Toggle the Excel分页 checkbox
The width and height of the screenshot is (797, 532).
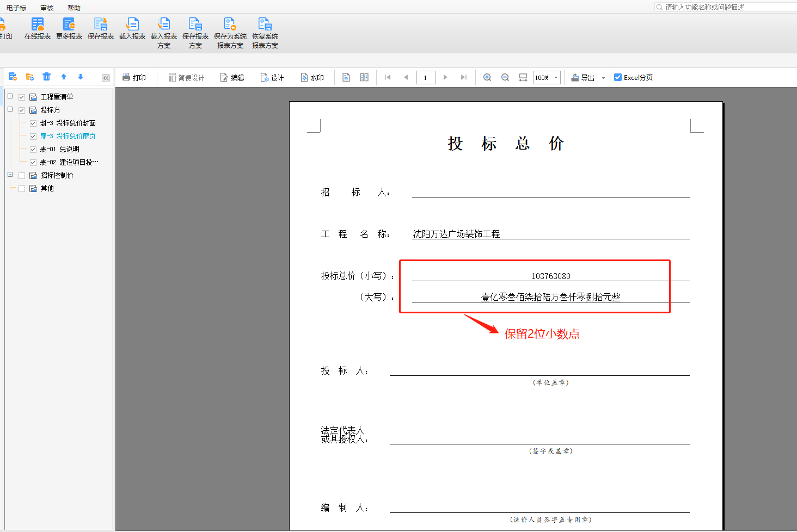[x=618, y=77]
